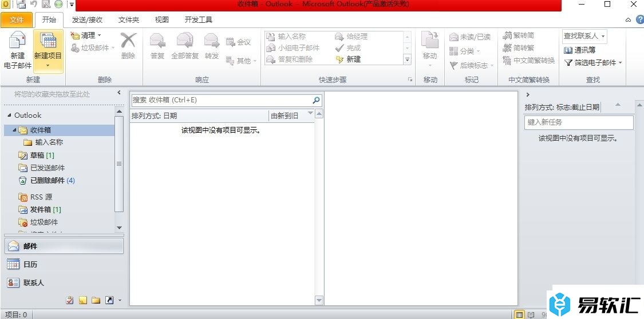Screen dimensions: 644x319
Task: Select quick step 完成
Action: [x=348, y=48]
